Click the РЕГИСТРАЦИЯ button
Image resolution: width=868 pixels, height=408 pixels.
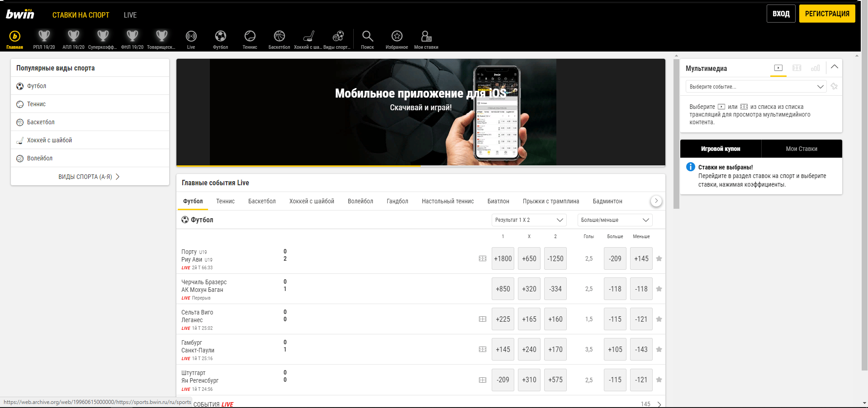click(827, 14)
